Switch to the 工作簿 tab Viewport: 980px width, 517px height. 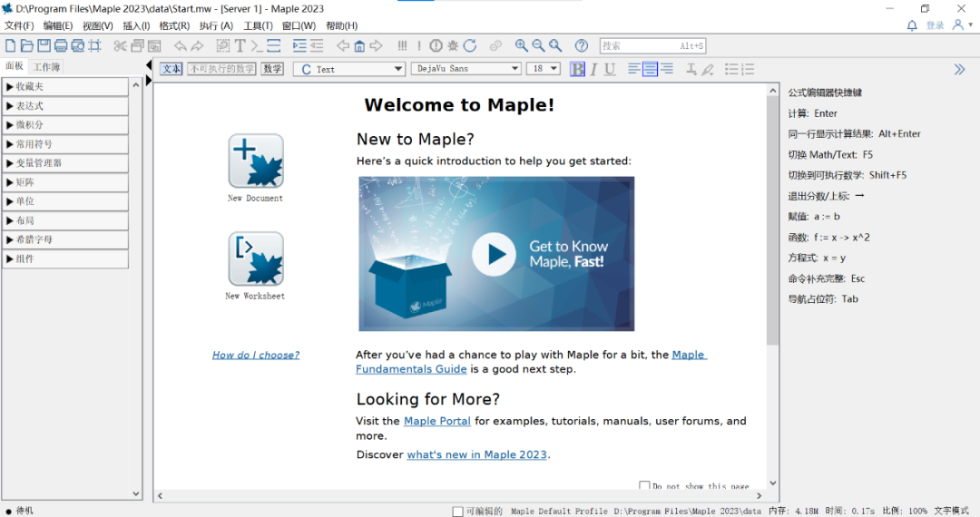(47, 67)
